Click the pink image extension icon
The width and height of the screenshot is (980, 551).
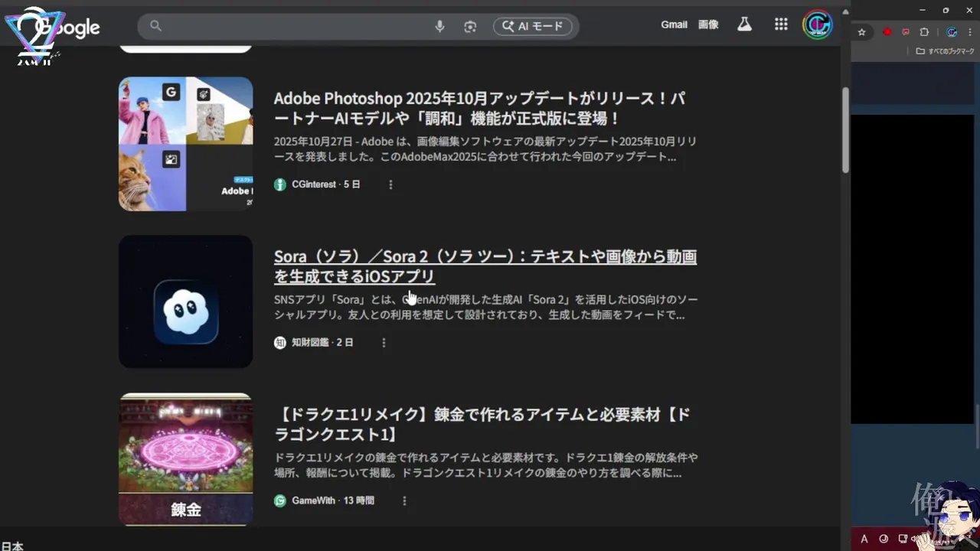(x=906, y=32)
